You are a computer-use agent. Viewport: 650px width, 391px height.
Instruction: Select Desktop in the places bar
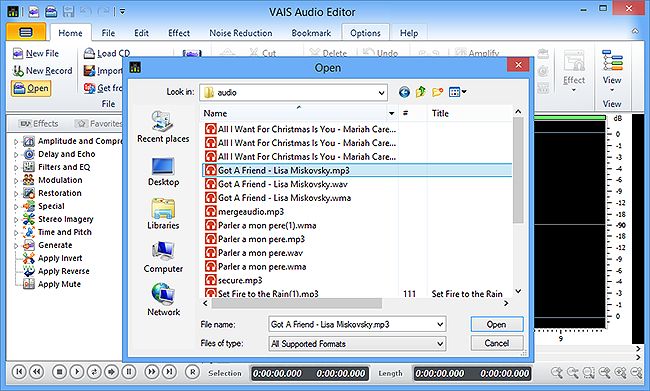pos(163,172)
